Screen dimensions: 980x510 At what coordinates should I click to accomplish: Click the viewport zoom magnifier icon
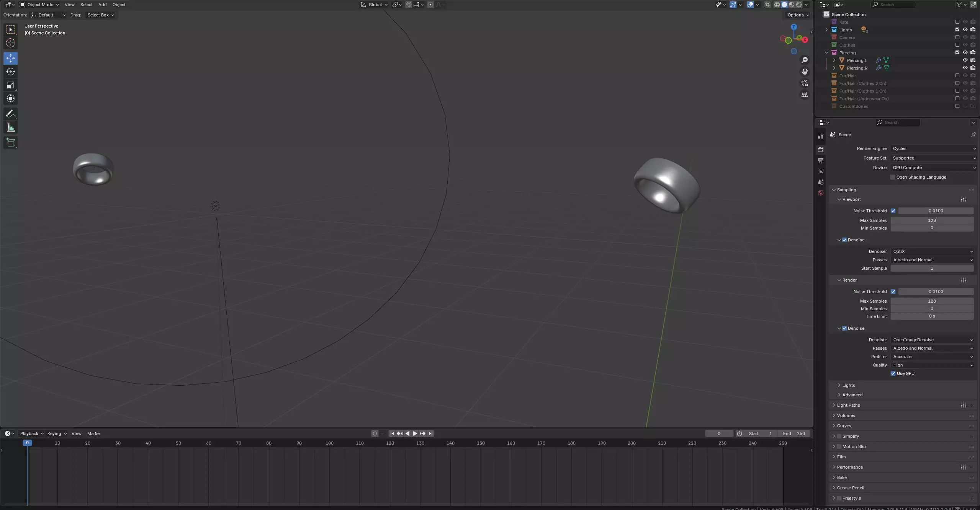pyautogui.click(x=805, y=60)
